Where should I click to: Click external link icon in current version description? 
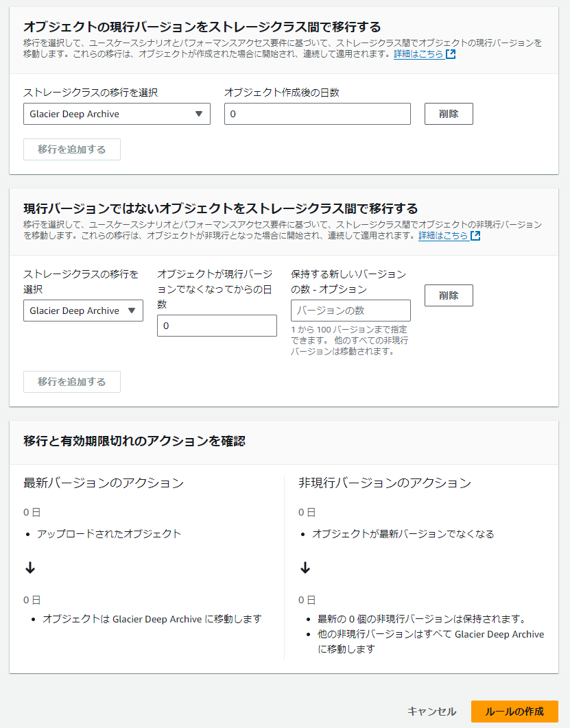[x=451, y=54]
